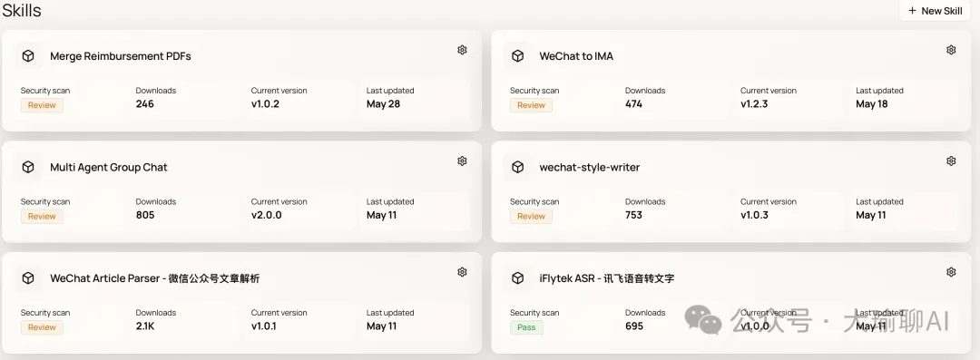Click version v1.0.2 value
980x360 pixels.
265,103
